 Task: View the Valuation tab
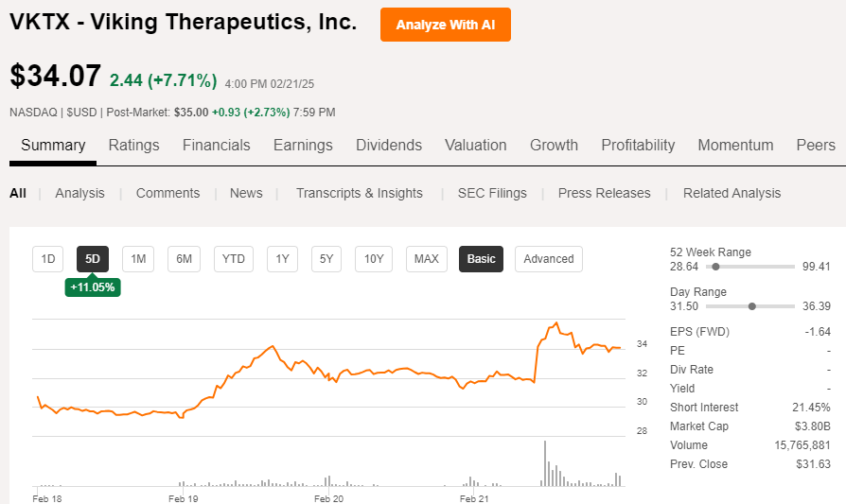[476, 145]
